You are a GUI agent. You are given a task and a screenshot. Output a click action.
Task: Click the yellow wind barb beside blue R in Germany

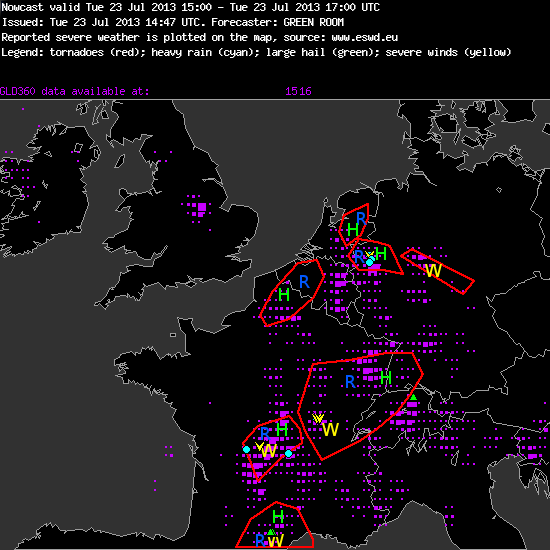[x=369, y=254]
